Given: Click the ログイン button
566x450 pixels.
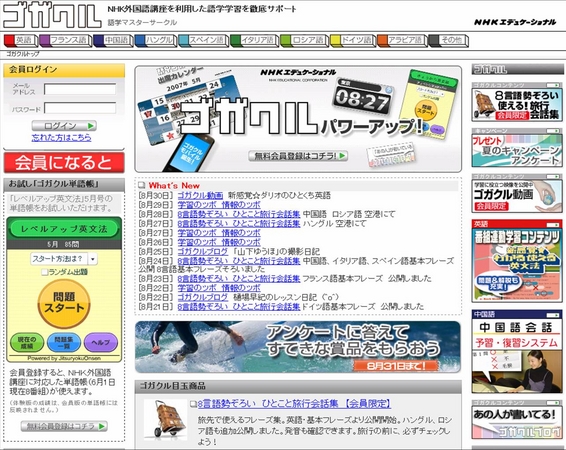Looking at the screenshot, I should 64,126.
